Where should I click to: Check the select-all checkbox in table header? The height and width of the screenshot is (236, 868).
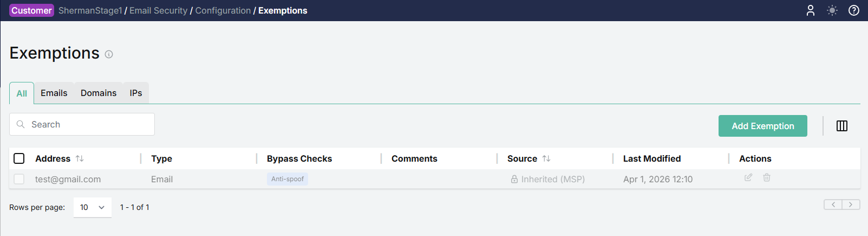(19, 158)
